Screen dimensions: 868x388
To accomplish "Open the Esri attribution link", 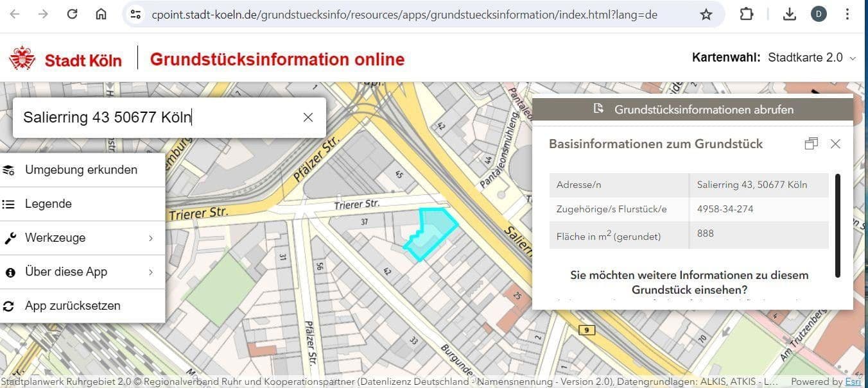I will click(853, 380).
